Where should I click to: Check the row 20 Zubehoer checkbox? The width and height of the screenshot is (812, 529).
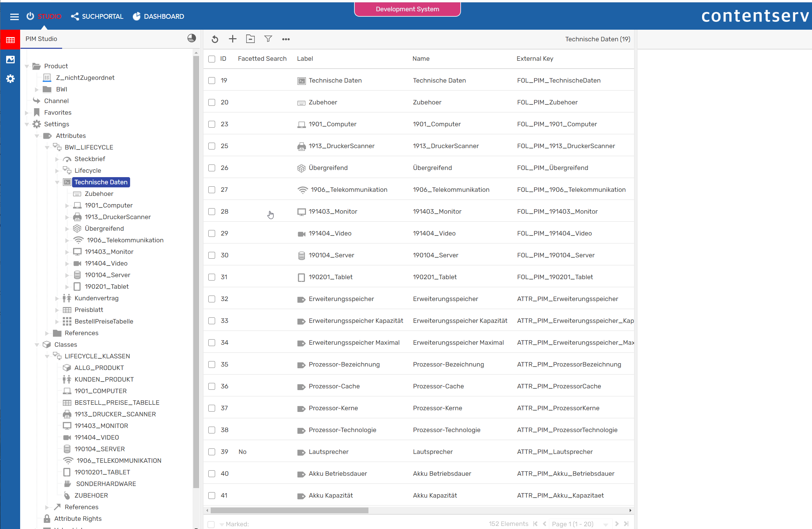[212, 102]
